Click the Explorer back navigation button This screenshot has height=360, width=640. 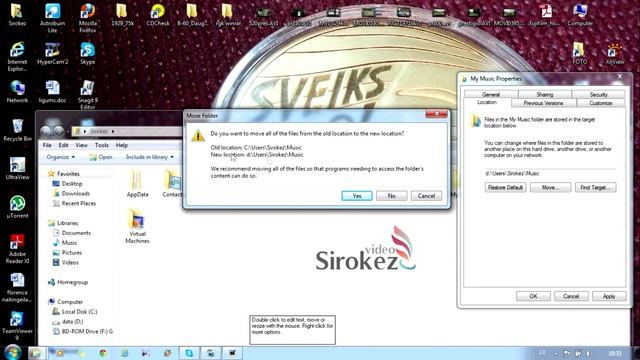click(x=46, y=131)
